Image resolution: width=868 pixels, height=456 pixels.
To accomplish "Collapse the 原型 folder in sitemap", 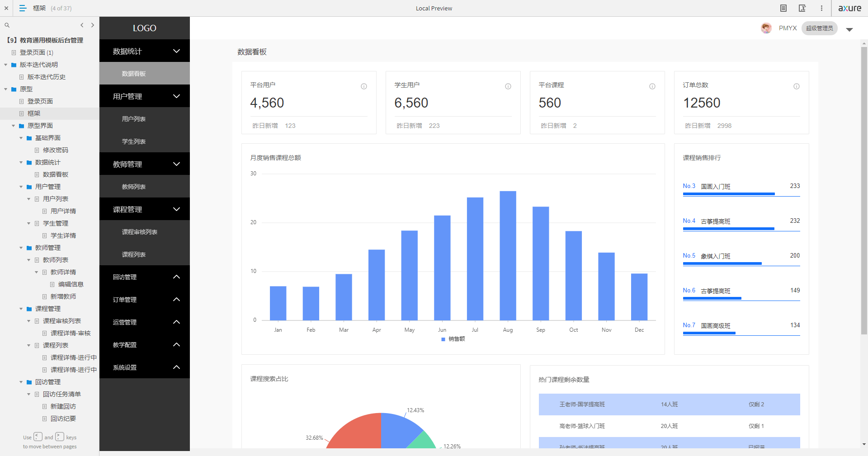I will pos(6,89).
